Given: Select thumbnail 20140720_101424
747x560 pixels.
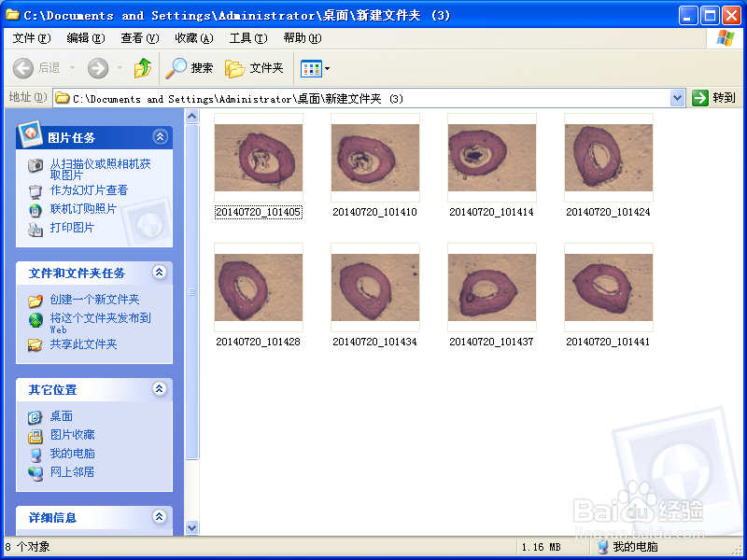Looking at the screenshot, I should coord(609,158).
